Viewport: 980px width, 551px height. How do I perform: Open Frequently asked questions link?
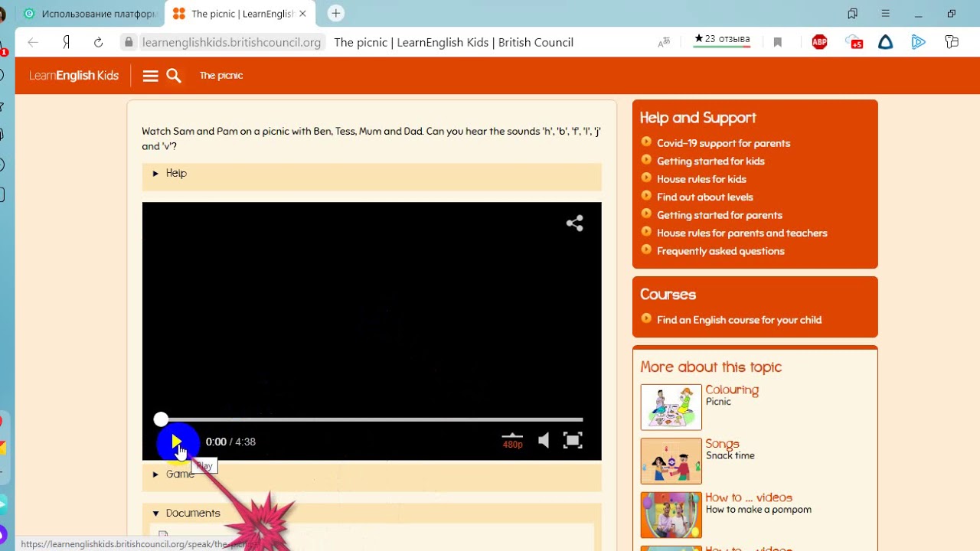[720, 251]
